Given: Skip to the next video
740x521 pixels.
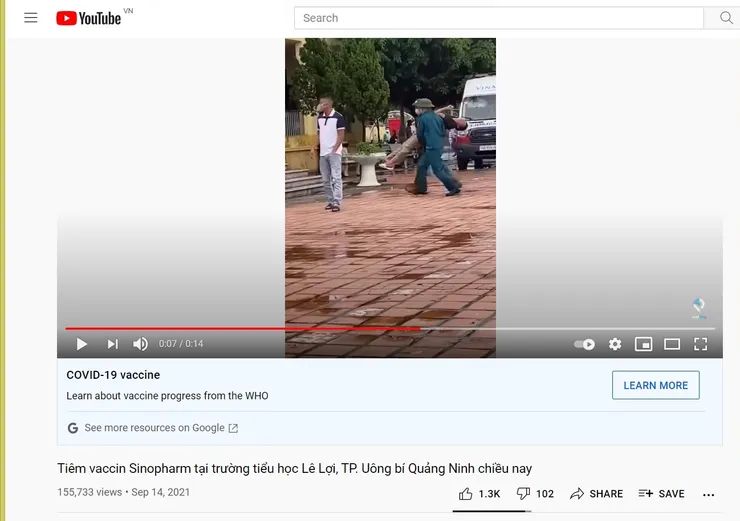Looking at the screenshot, I should 112,344.
